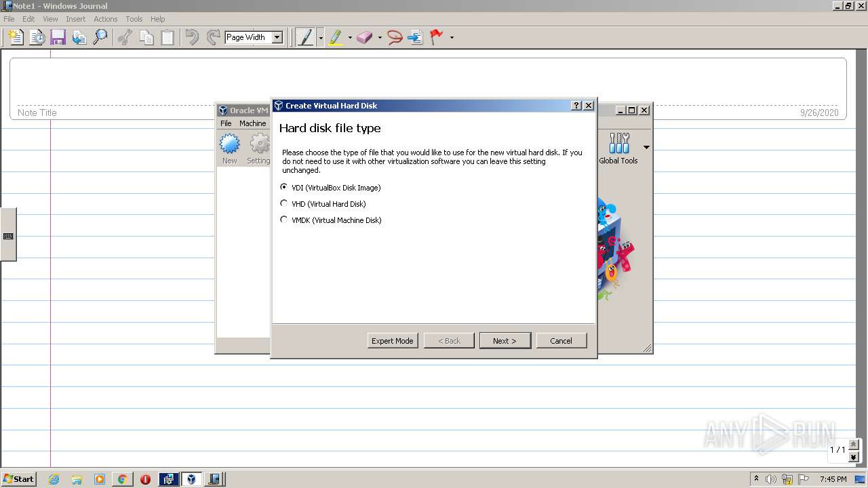
Task: Click the Expert Mode button
Action: 393,341
